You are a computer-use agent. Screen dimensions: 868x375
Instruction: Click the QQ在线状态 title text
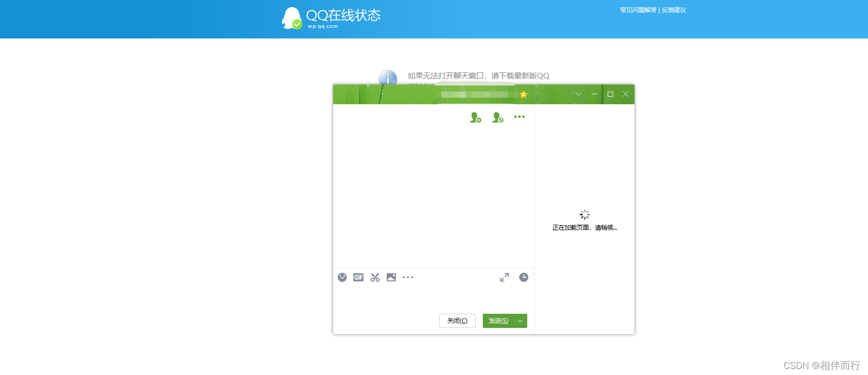point(343,15)
